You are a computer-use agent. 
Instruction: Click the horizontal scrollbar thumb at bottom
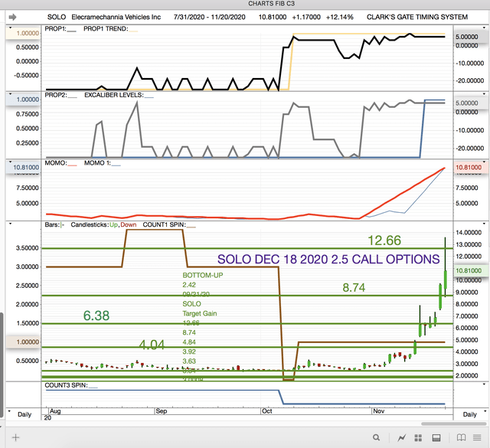click(453, 424)
